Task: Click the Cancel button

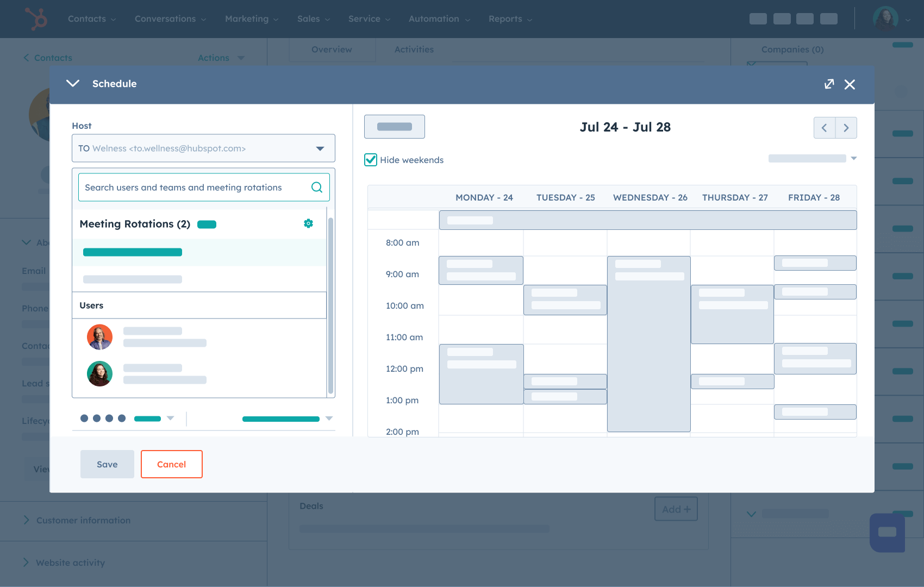Action: pos(171,464)
